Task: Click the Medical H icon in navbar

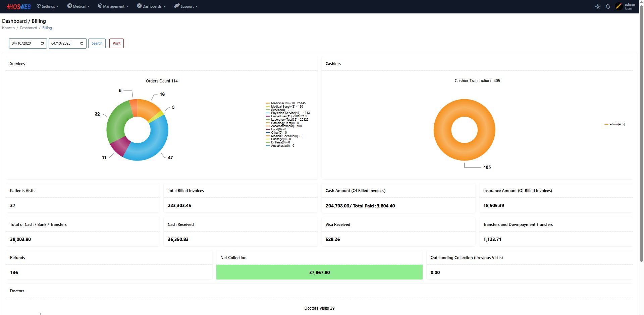Action: tap(70, 6)
